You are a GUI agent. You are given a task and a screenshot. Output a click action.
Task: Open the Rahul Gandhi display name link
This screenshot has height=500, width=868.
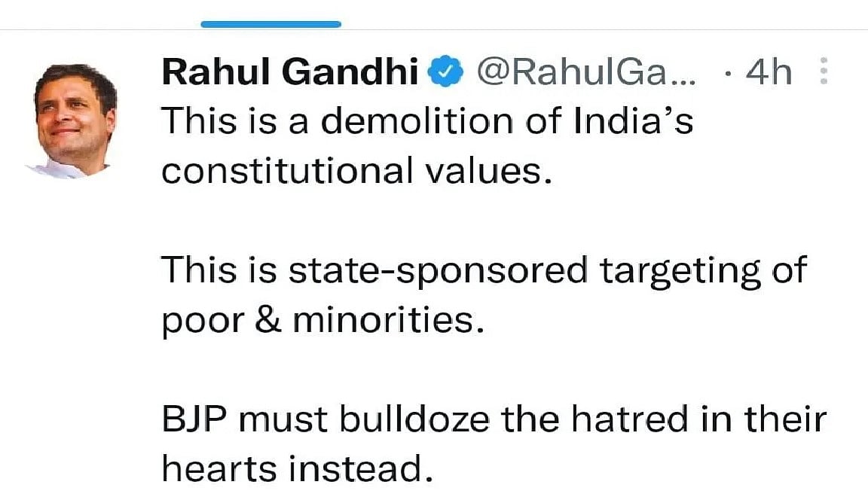pos(290,72)
